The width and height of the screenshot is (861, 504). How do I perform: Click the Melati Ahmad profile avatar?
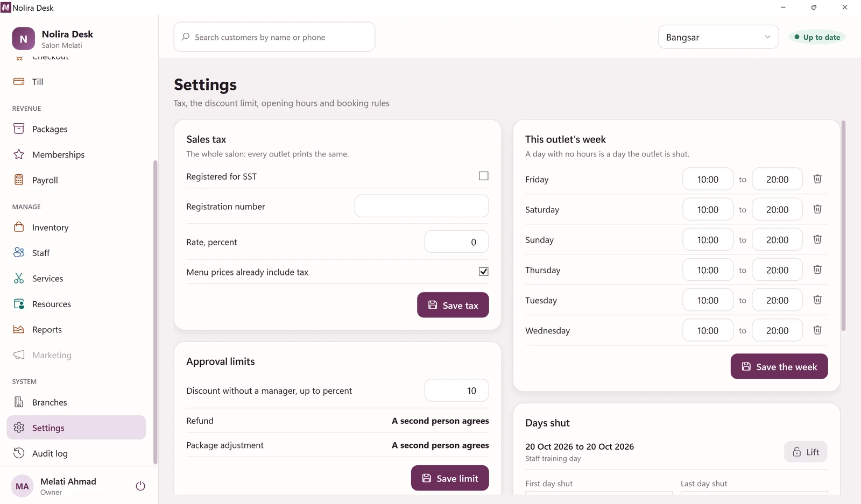22,486
